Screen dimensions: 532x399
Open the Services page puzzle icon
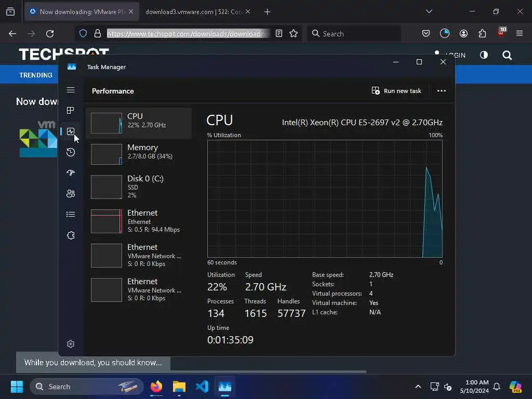(71, 235)
